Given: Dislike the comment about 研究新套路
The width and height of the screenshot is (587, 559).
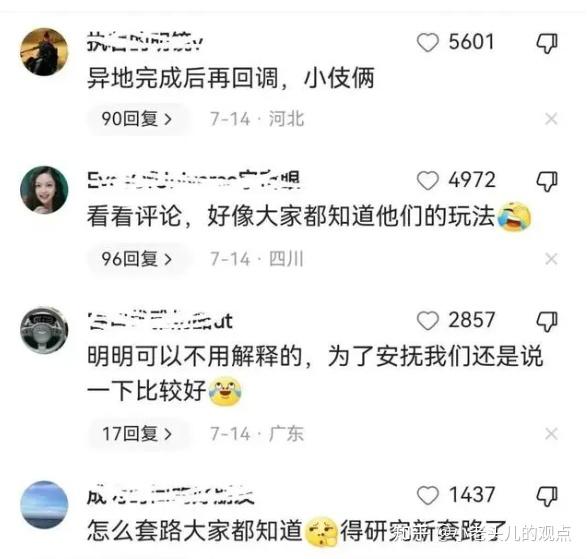Looking at the screenshot, I should (x=547, y=496).
